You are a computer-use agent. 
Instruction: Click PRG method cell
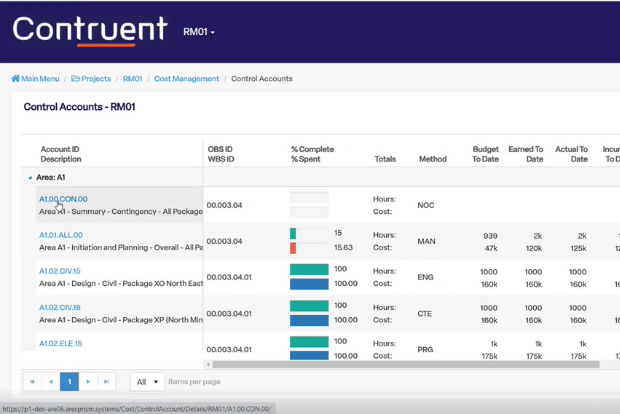click(x=425, y=350)
